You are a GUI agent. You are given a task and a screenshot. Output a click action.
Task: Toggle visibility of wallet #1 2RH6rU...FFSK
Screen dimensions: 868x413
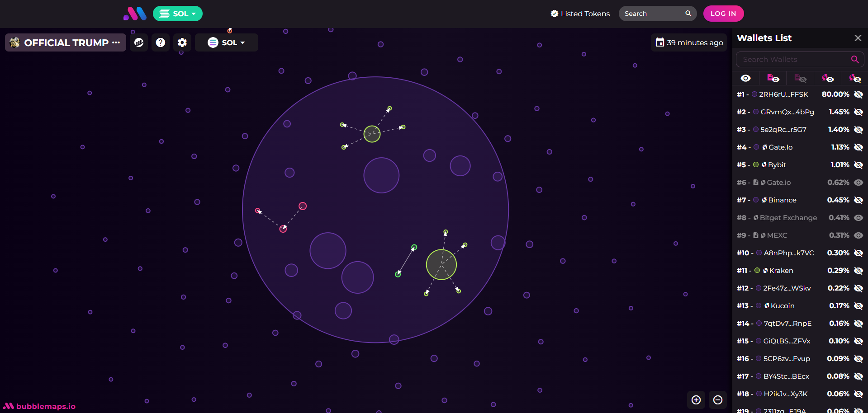pos(858,94)
